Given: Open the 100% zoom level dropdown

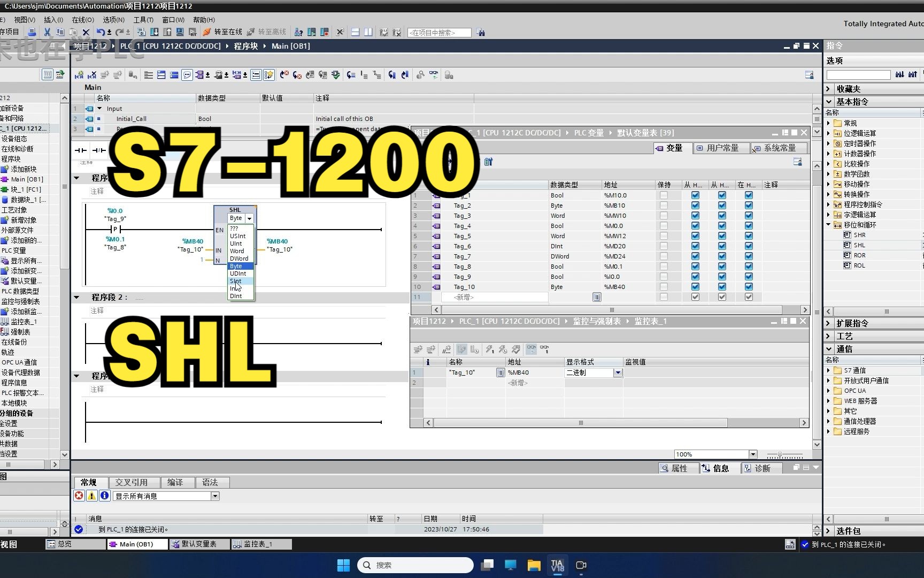Looking at the screenshot, I should (x=753, y=454).
